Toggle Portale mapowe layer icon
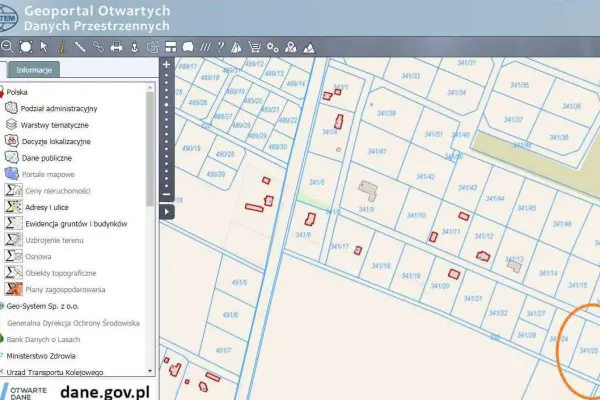The width and height of the screenshot is (600, 400). [x=12, y=174]
